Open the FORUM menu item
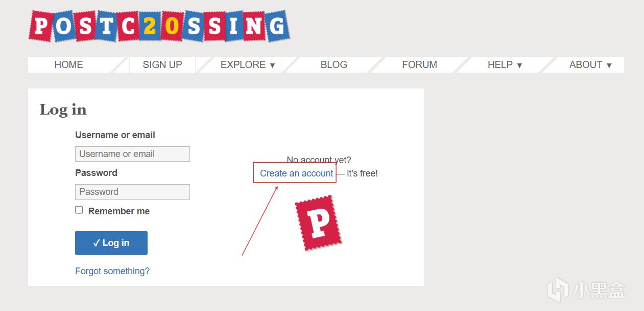644x311 pixels. pos(420,65)
